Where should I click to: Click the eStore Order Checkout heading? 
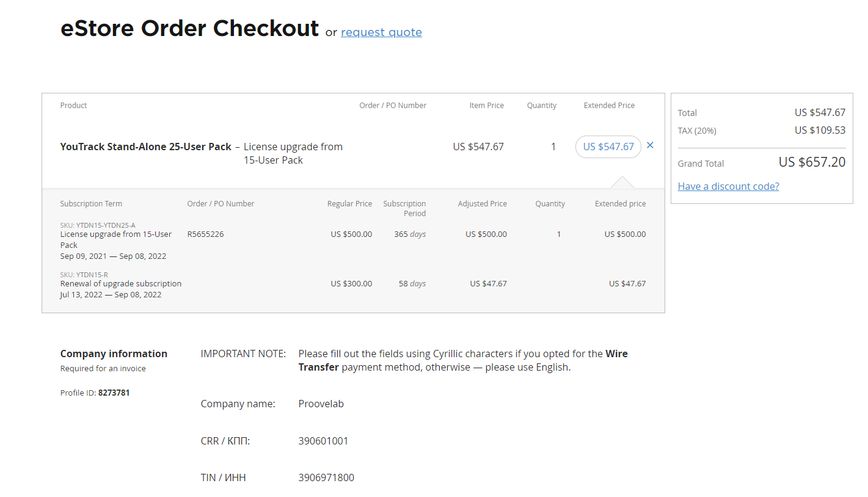(189, 29)
